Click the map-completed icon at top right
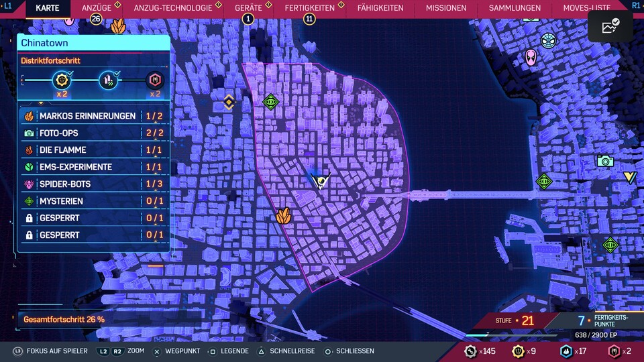 tap(610, 26)
